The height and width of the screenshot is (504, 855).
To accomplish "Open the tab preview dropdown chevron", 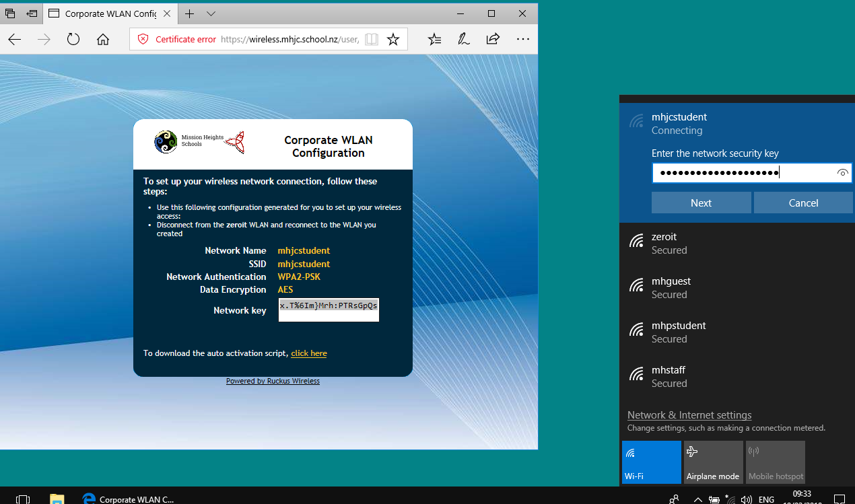I will [x=211, y=13].
